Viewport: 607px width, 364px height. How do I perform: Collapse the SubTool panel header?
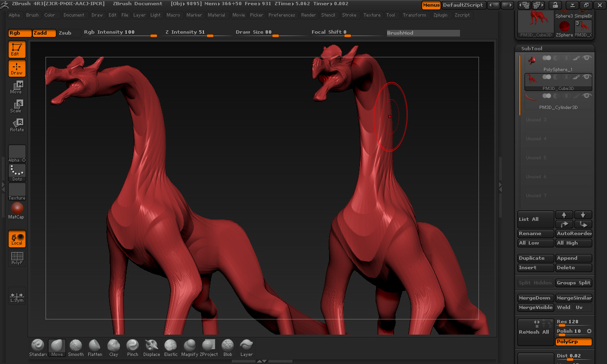point(532,48)
